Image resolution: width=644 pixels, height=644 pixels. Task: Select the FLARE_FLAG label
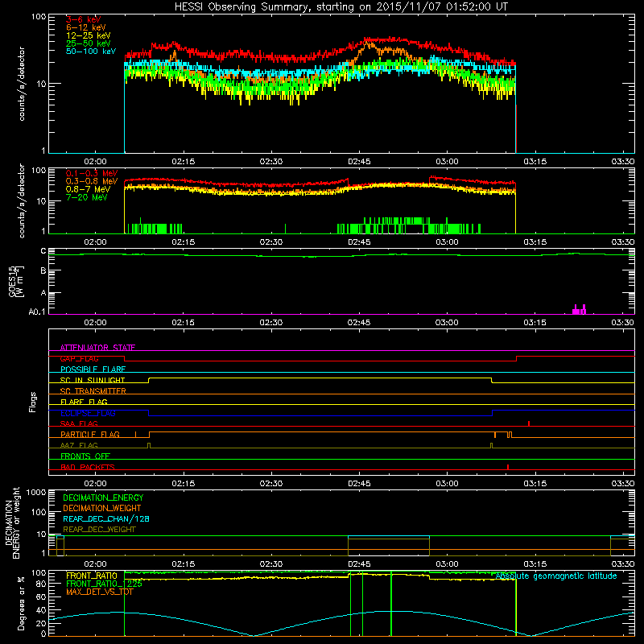[x=84, y=402]
